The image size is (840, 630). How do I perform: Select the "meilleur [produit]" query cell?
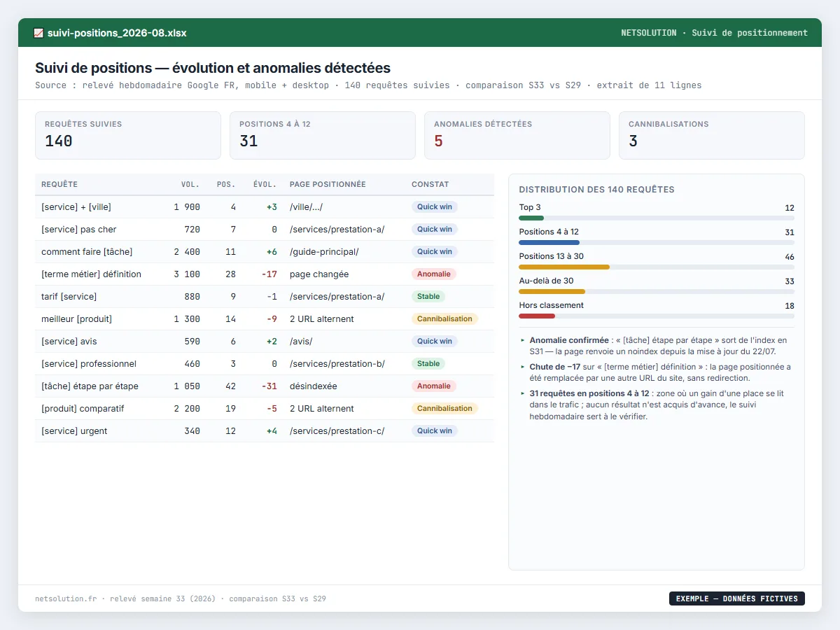pos(76,319)
